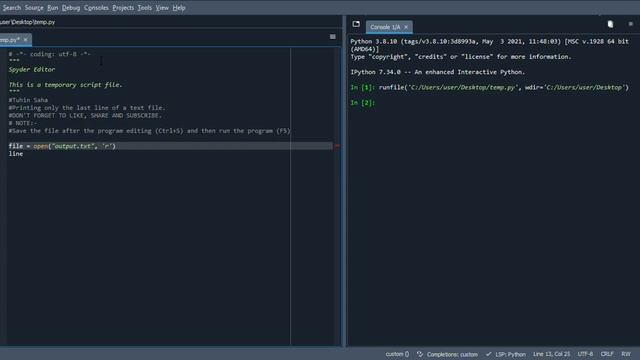Open the Debug menu
640x360 pixels.
(x=71, y=8)
